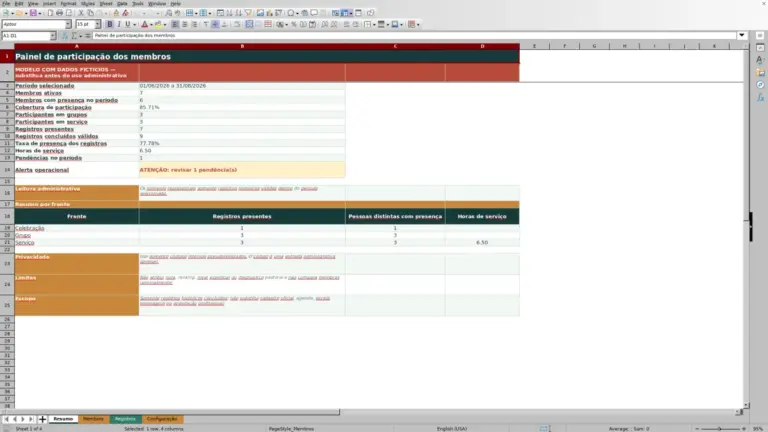
Task: Open the sidebar Gallery deck icon
Action: 760,72
